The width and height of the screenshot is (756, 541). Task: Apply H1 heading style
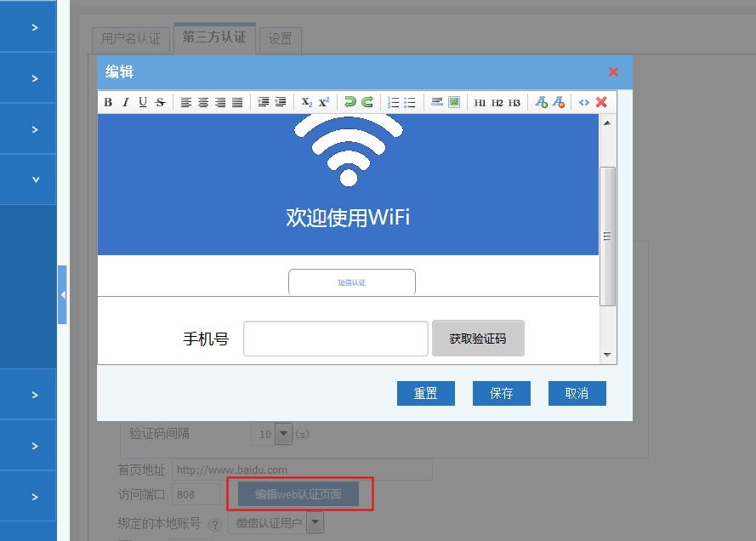pos(480,102)
